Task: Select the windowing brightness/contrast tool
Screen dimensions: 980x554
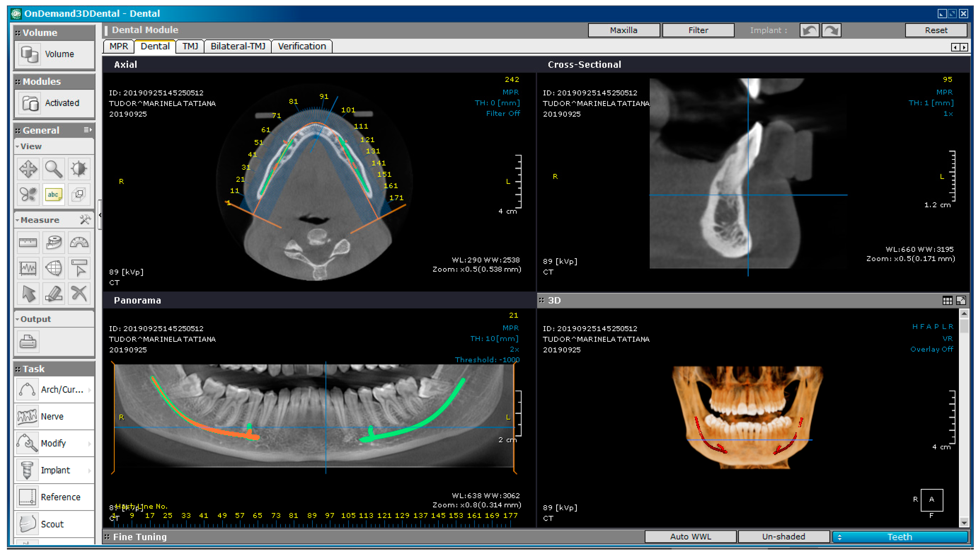Action: point(79,168)
